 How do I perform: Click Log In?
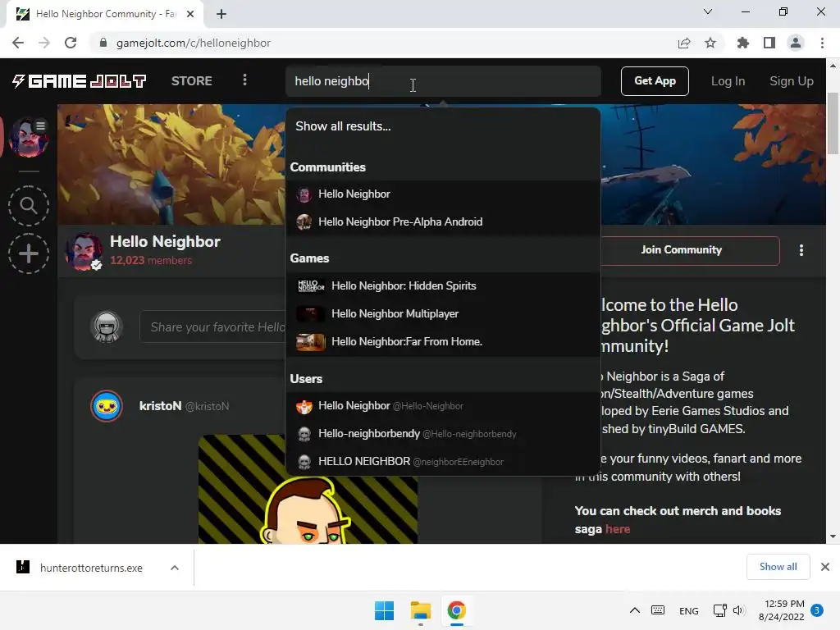click(728, 81)
